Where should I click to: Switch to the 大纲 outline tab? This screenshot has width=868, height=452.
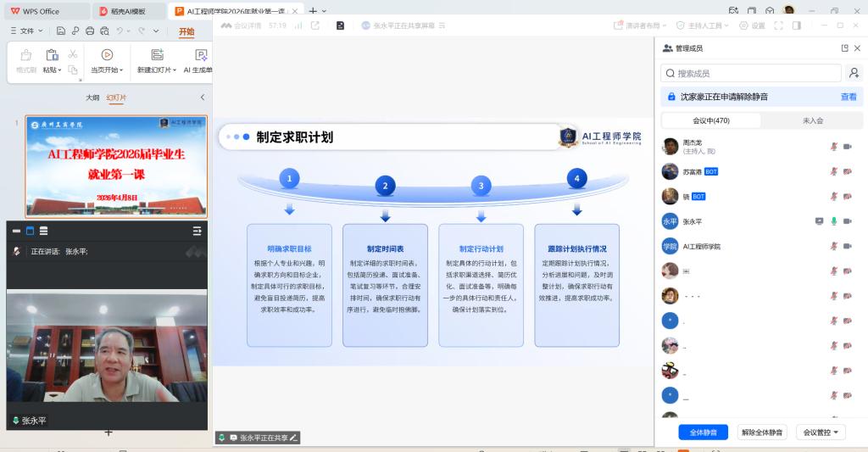(x=92, y=98)
